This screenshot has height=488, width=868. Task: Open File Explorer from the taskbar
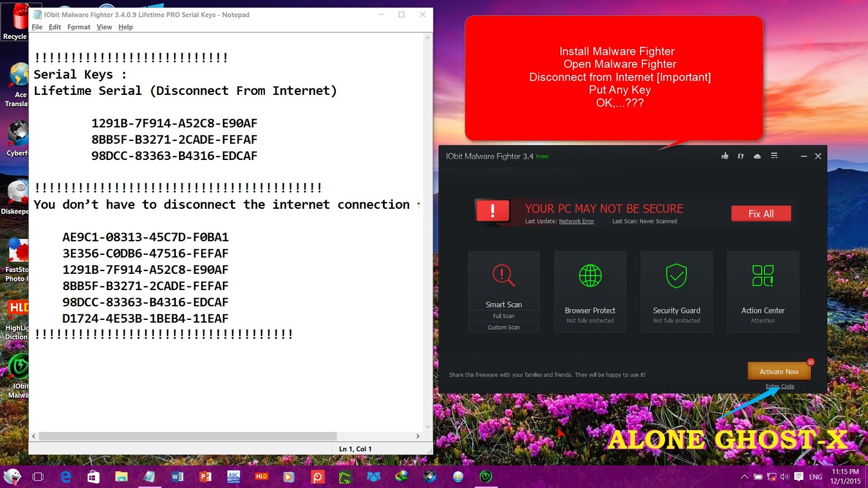click(121, 477)
